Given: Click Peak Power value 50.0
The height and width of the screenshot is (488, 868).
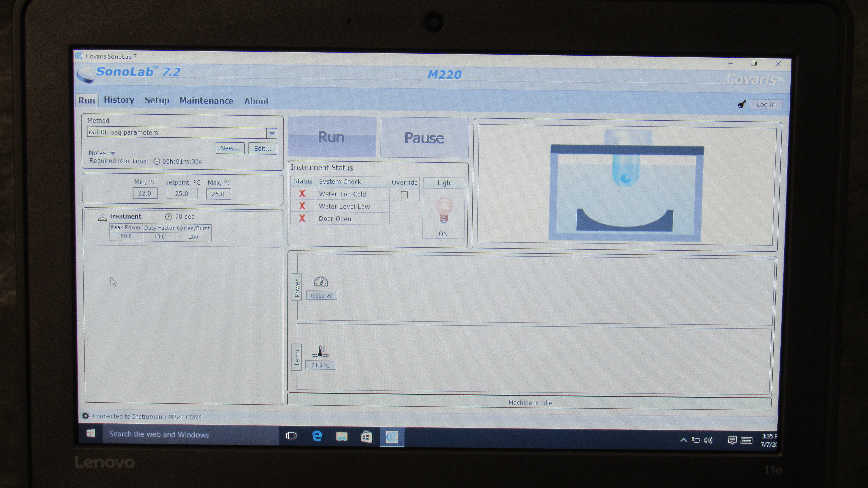Looking at the screenshot, I should pyautogui.click(x=126, y=236).
